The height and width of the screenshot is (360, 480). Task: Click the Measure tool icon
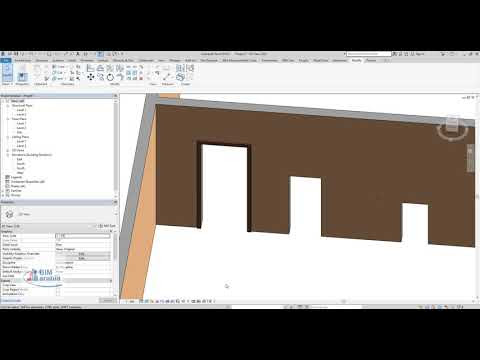point(167,77)
